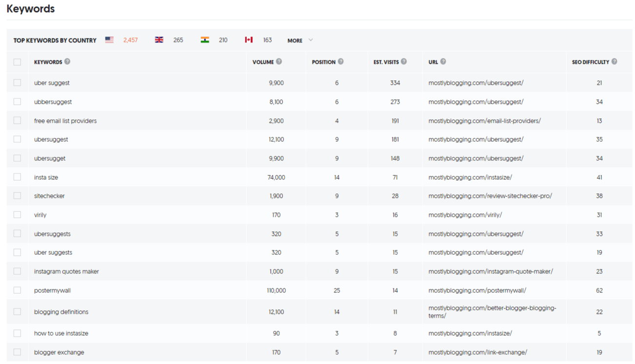This screenshot has width=635, height=364.
Task: Check the box for 'free email list providers'
Action: tap(18, 120)
